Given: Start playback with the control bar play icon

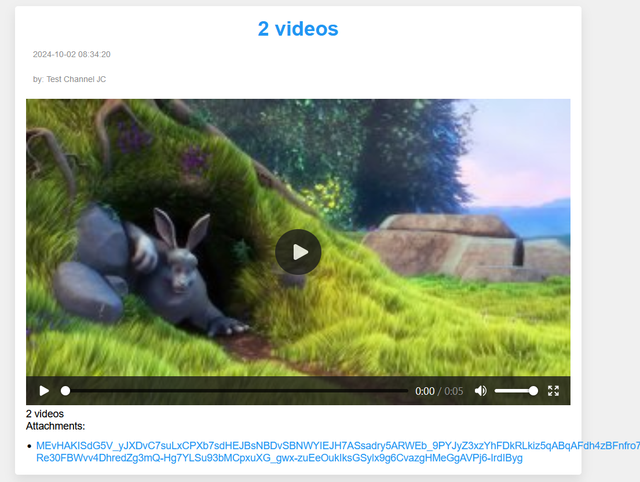Looking at the screenshot, I should [x=44, y=391].
